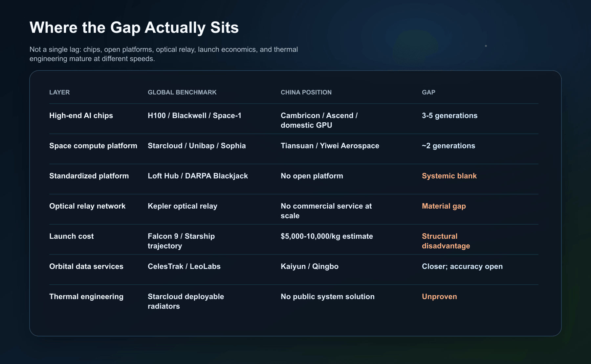Select the orange 'Material gap' text
The height and width of the screenshot is (364, 591).
point(444,206)
